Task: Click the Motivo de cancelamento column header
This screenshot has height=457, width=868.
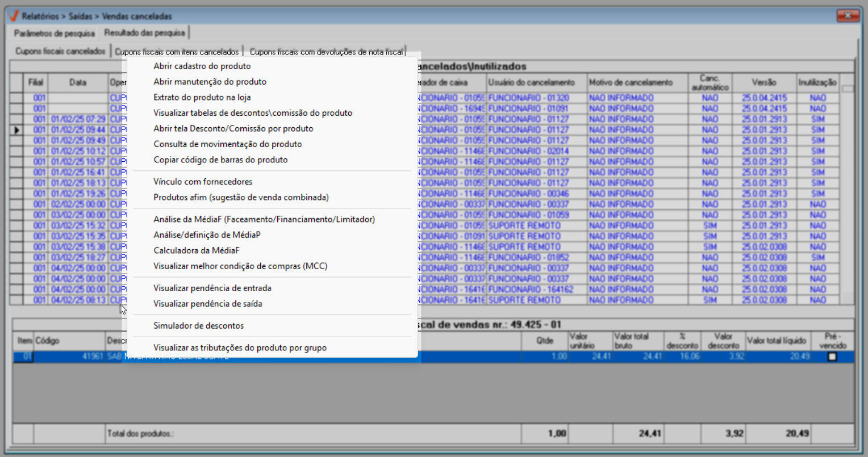Action: [631, 83]
